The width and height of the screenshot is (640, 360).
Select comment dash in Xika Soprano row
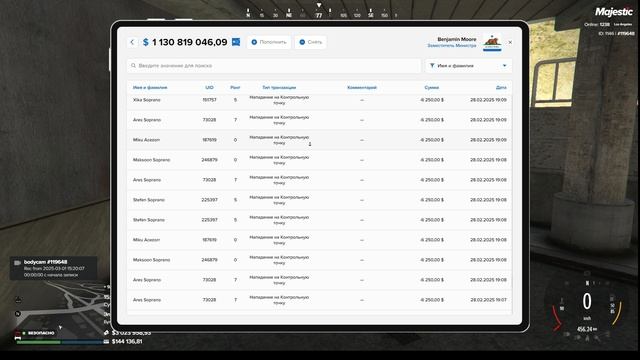pos(362,100)
